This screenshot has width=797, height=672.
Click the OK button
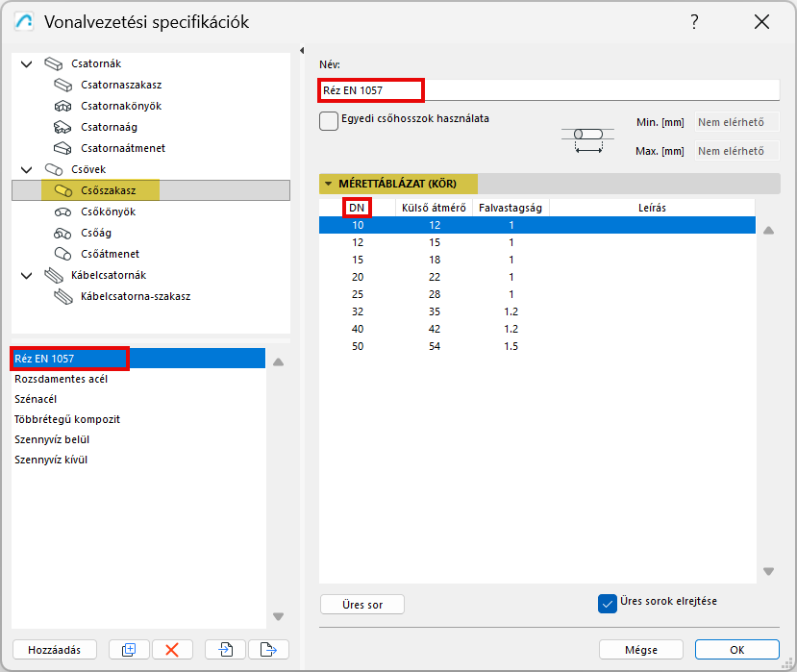point(737,649)
